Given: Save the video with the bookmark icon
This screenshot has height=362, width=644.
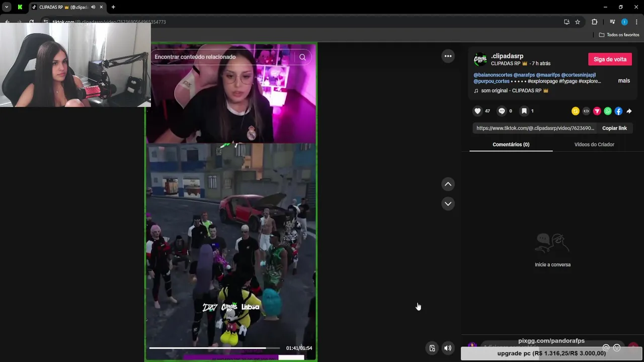Looking at the screenshot, I should click(524, 111).
